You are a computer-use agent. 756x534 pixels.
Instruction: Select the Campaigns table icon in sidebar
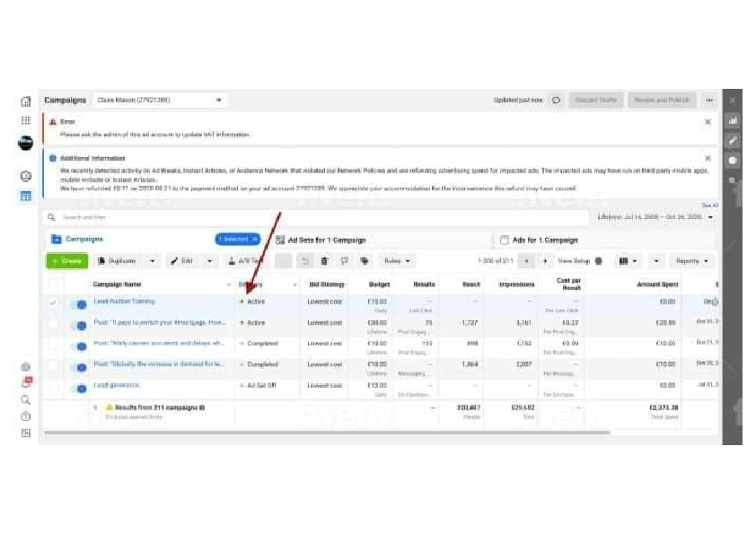(x=25, y=197)
